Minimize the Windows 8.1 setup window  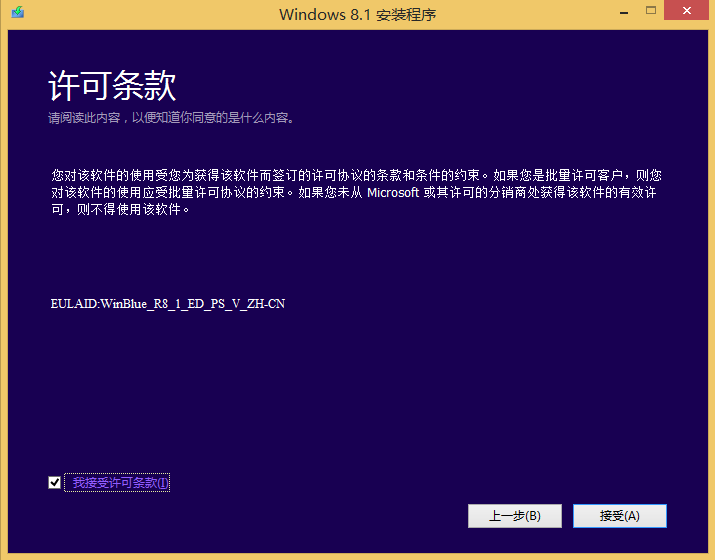(624, 11)
